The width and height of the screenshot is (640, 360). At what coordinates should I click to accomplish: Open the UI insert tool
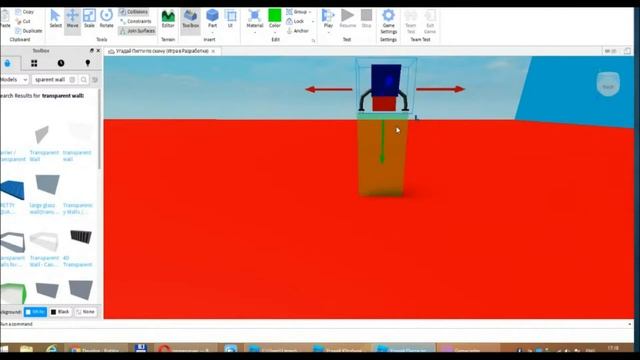click(x=230, y=19)
